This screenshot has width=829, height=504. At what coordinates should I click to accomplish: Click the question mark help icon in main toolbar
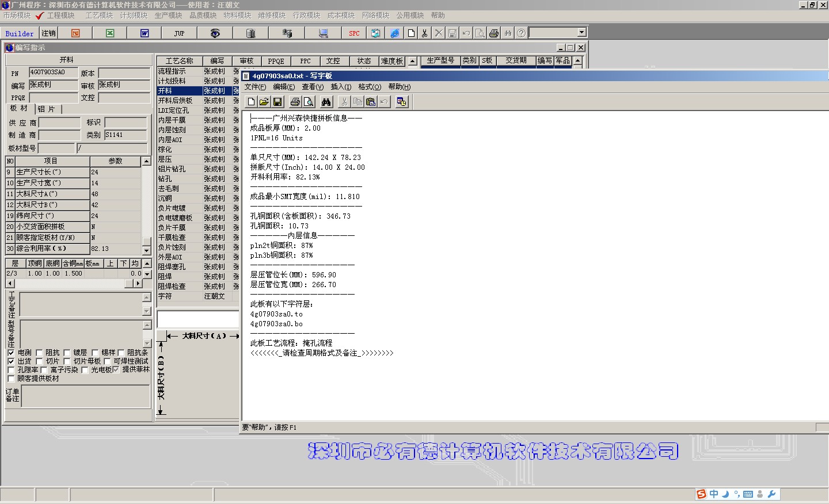pos(521,33)
